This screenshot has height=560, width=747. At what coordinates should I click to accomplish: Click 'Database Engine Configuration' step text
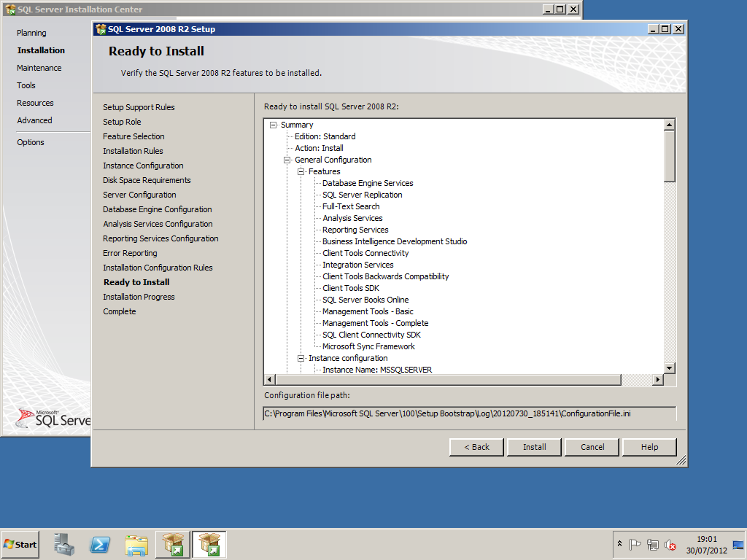point(158,209)
